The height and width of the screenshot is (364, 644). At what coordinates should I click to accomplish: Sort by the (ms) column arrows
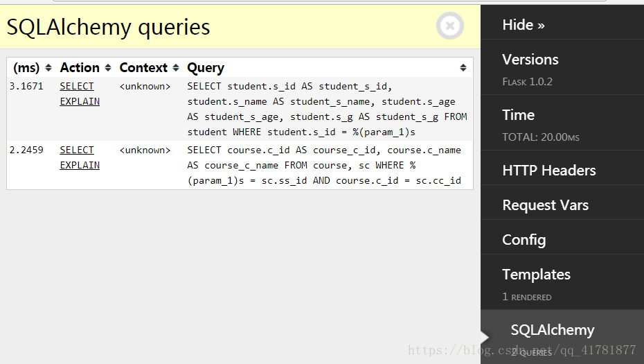point(48,68)
